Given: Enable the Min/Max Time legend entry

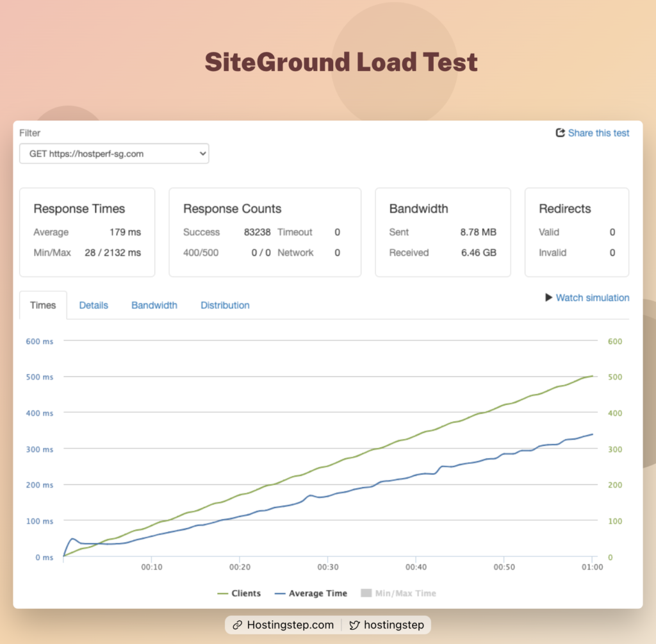Looking at the screenshot, I should pos(398,593).
